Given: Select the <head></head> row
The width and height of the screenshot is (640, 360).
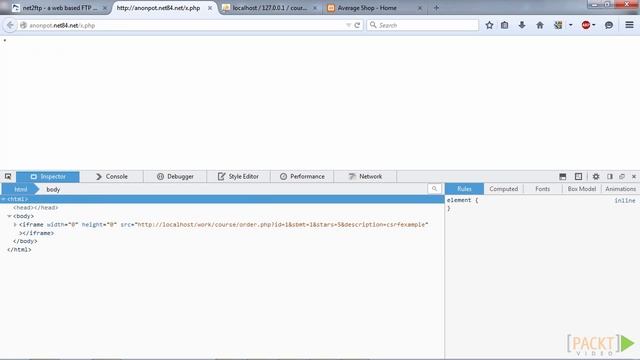Looking at the screenshot, I should coord(36,208).
